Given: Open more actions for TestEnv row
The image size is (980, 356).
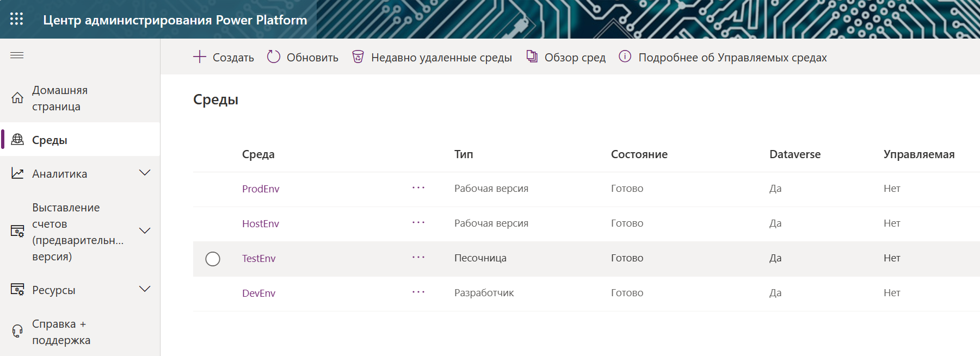Looking at the screenshot, I should click(418, 258).
